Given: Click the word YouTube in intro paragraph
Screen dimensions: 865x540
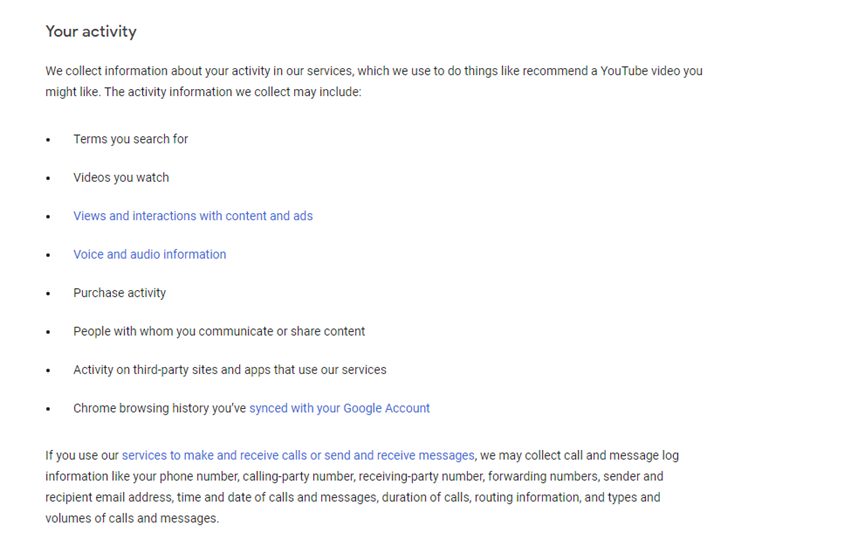Looking at the screenshot, I should coord(624,71).
